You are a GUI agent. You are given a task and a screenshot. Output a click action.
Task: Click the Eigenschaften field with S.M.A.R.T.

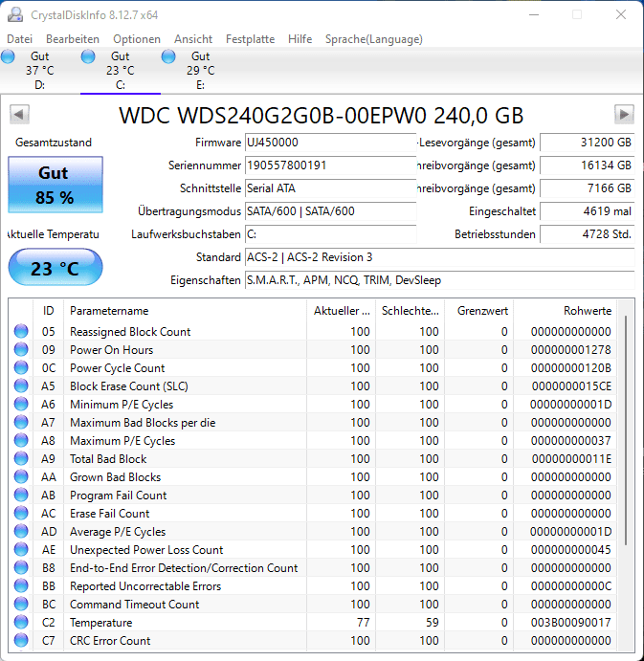[439, 280]
